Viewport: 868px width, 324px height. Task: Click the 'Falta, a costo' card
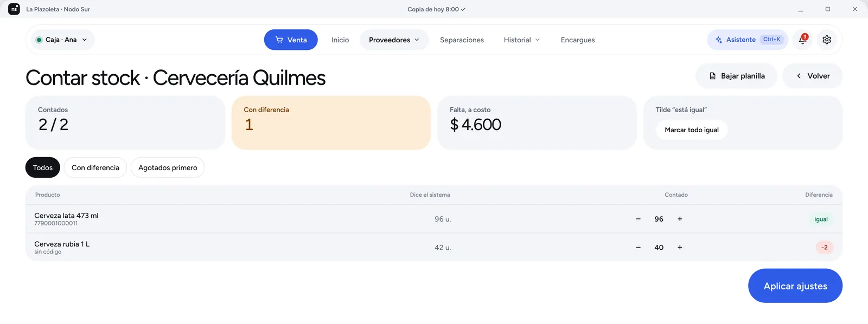(537, 122)
